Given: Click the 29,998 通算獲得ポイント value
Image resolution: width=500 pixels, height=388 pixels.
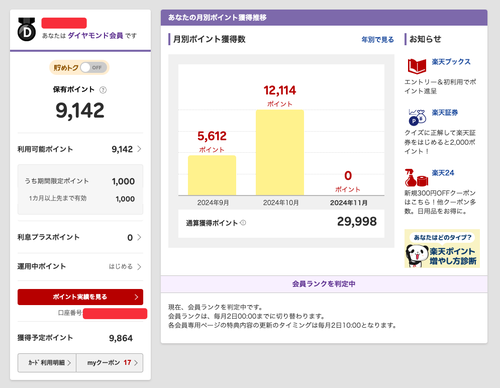Looking at the screenshot, I should (357, 221).
